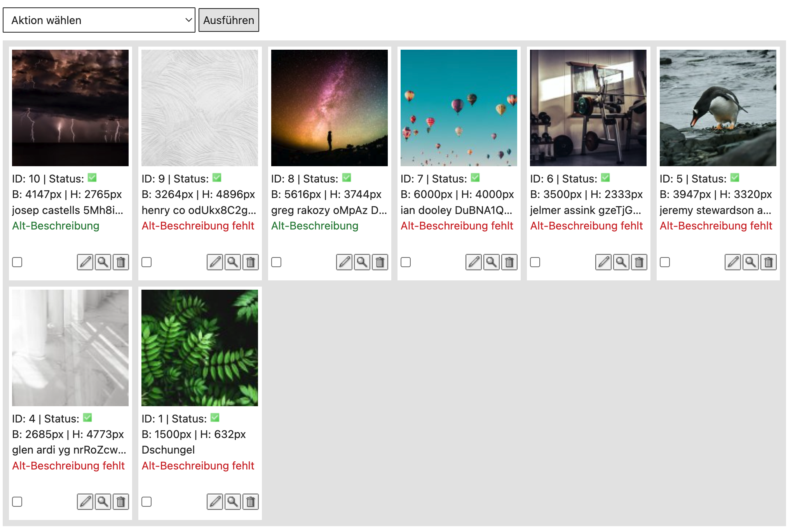This screenshot has width=795, height=532.
Task: Click the thunderstorm lightning thumbnail
Action: point(70,108)
